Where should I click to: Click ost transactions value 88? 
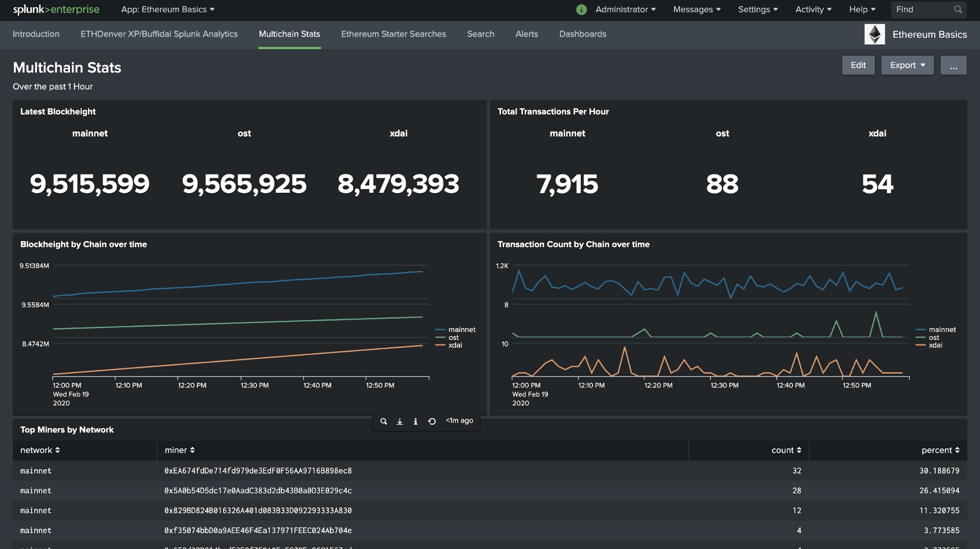coord(722,184)
